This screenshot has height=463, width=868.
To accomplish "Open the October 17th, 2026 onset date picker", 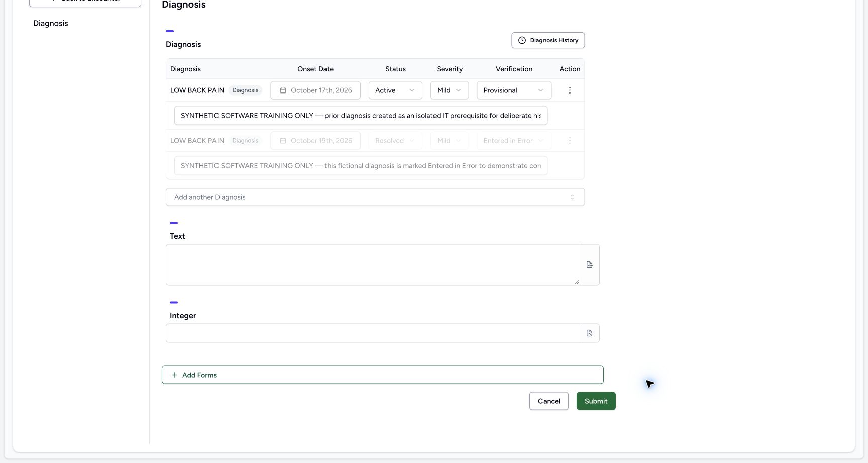I will [315, 90].
